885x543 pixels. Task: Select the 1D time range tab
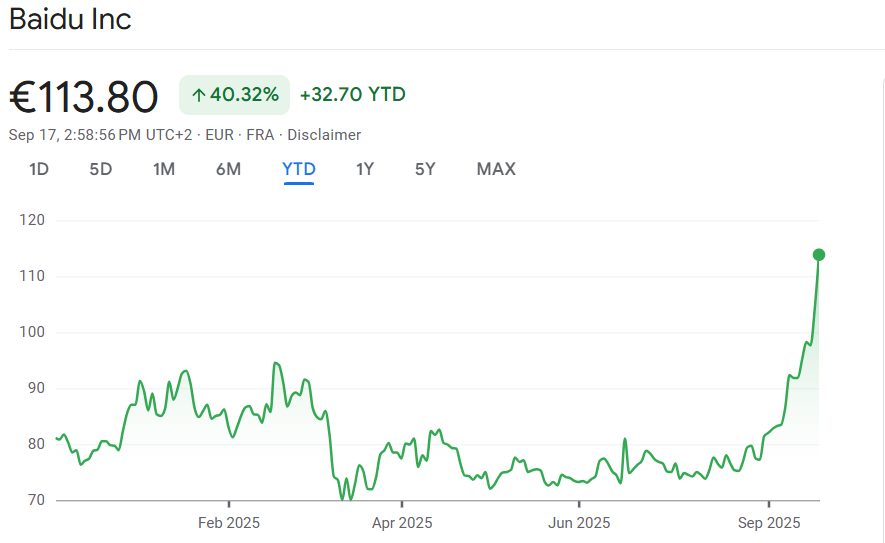[38, 169]
